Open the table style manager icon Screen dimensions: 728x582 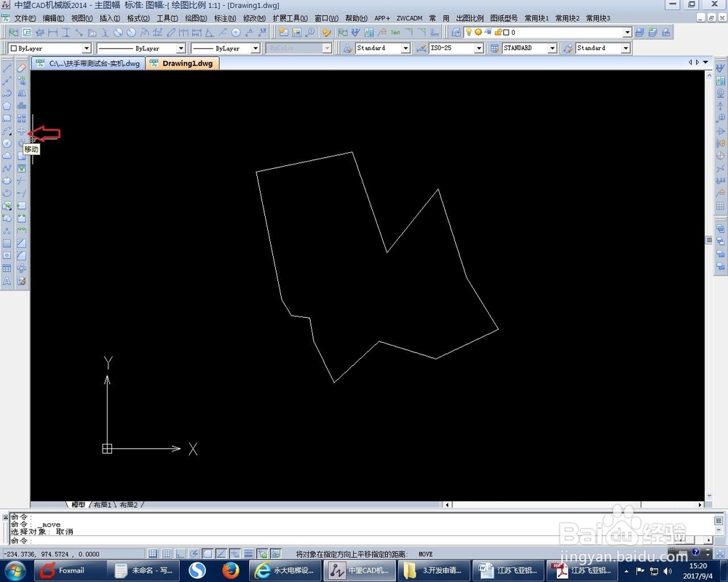(495, 48)
